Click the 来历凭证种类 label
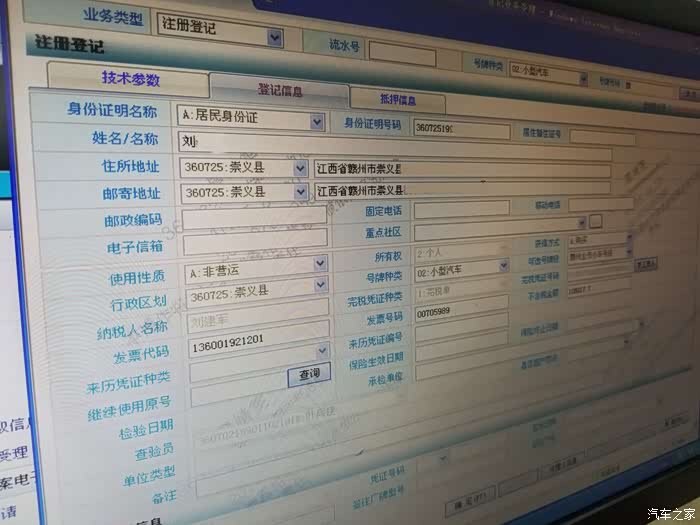700x525 pixels. pyautogui.click(x=128, y=383)
